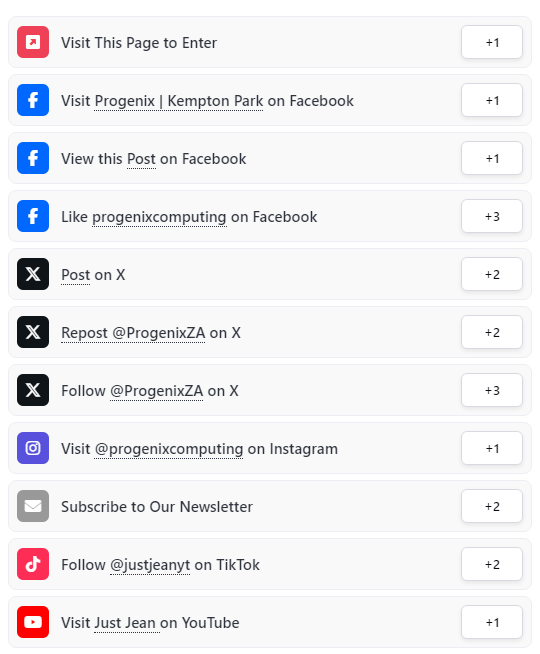Claim +2 for Subscribe to Our Newsletter
Screen dimensions: 540x654
[492, 506]
